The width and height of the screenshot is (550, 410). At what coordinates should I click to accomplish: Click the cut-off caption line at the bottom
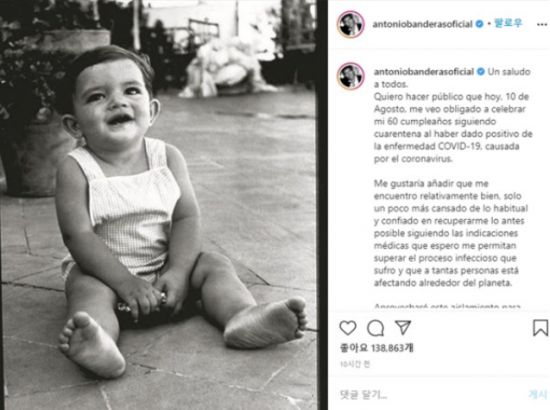[447, 306]
